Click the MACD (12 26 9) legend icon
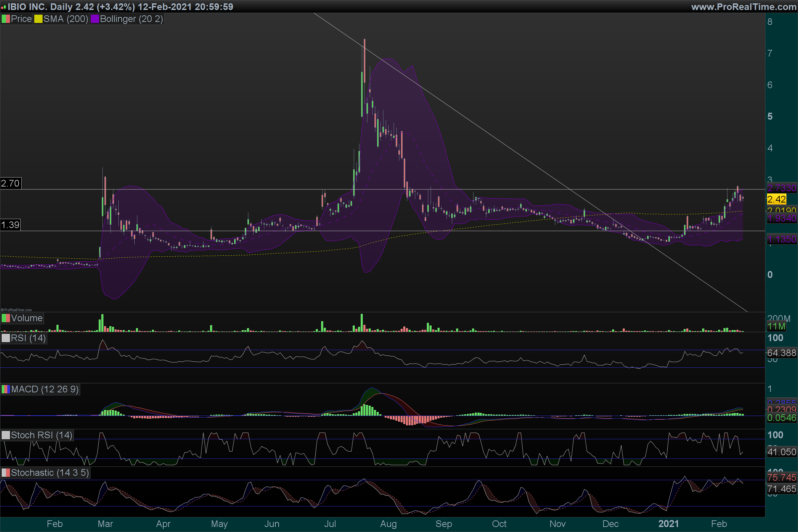The height and width of the screenshot is (532, 798). 6,389
